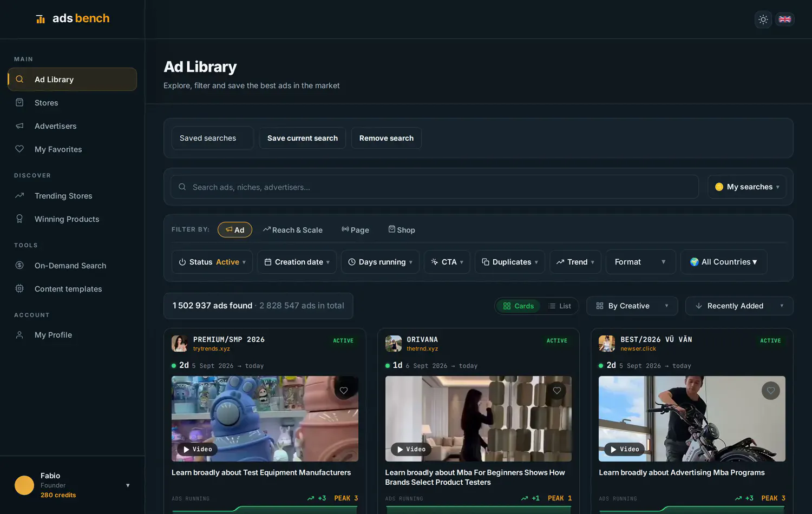Open the Days running filter

(x=380, y=262)
